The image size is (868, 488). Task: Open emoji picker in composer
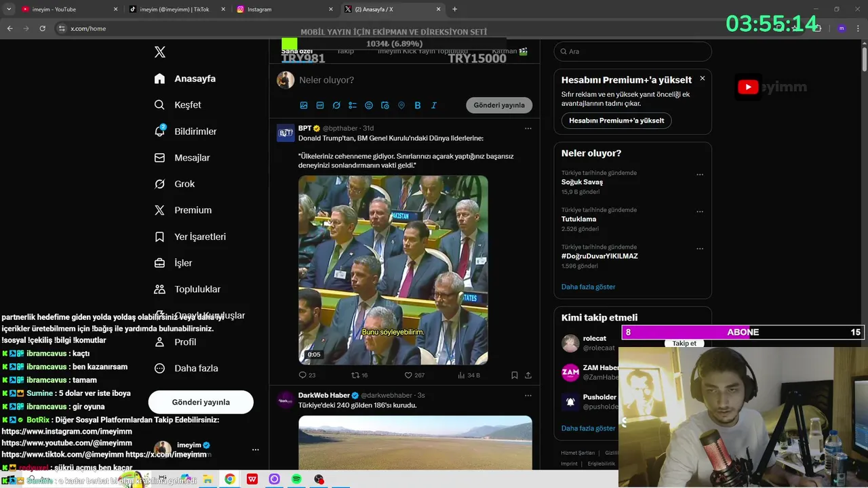(x=369, y=106)
